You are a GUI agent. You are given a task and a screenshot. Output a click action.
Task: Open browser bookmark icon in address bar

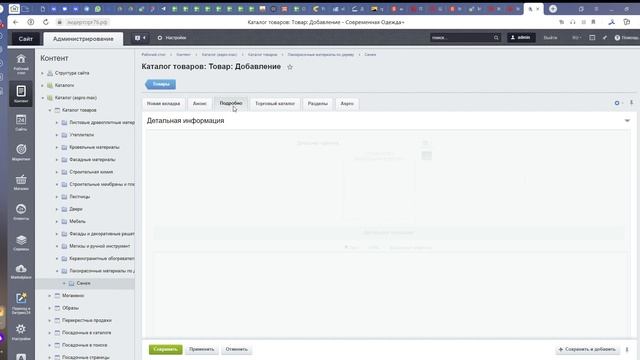coord(593,22)
